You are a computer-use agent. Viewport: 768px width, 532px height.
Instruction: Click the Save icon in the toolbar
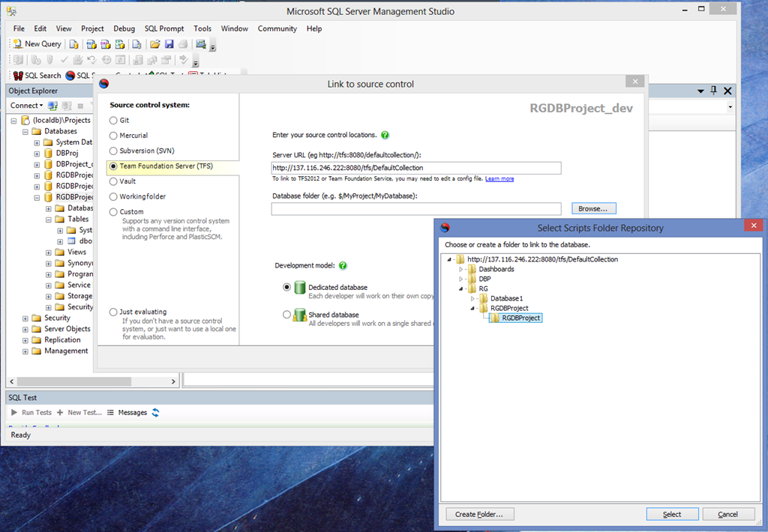[x=169, y=44]
